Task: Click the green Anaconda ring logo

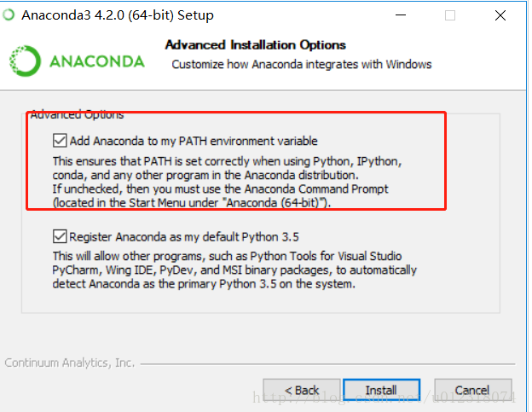Action: tap(25, 61)
